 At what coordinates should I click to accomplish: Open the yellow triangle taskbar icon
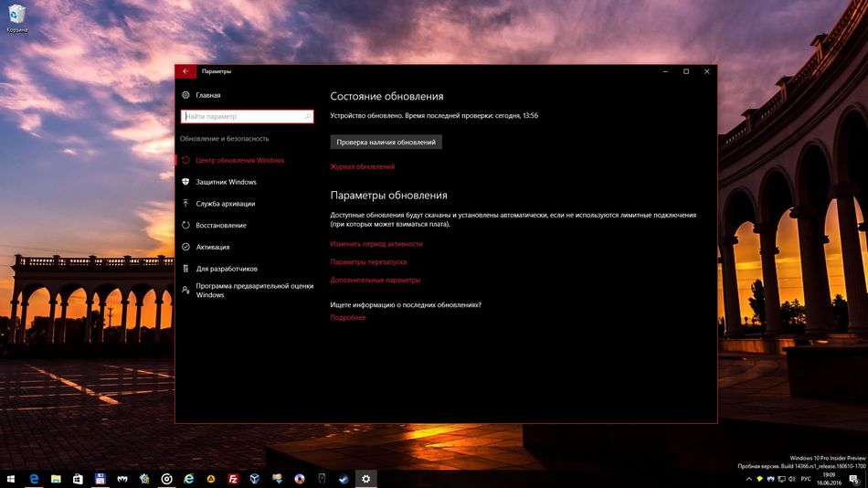point(211,479)
